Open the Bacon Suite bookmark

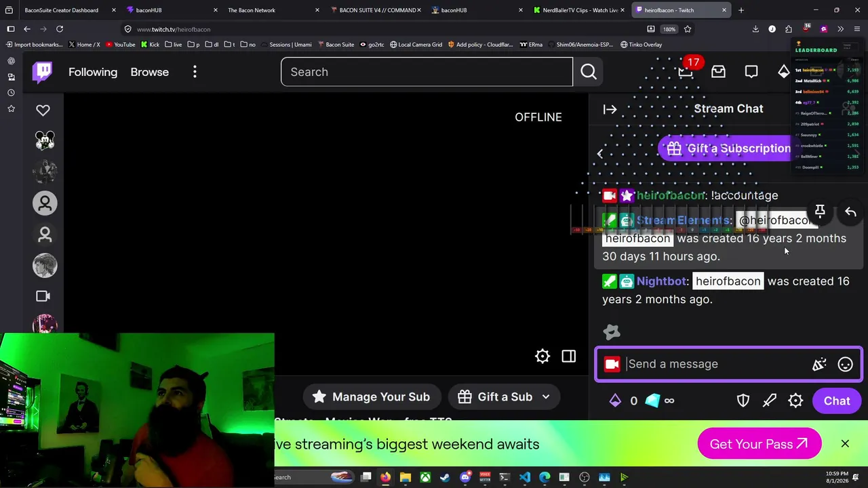pos(335,45)
